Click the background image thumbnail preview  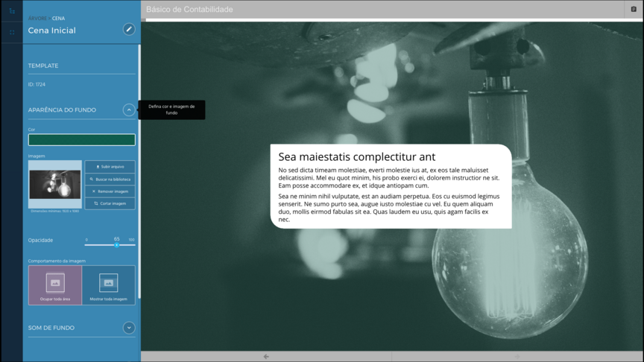pos(55,184)
